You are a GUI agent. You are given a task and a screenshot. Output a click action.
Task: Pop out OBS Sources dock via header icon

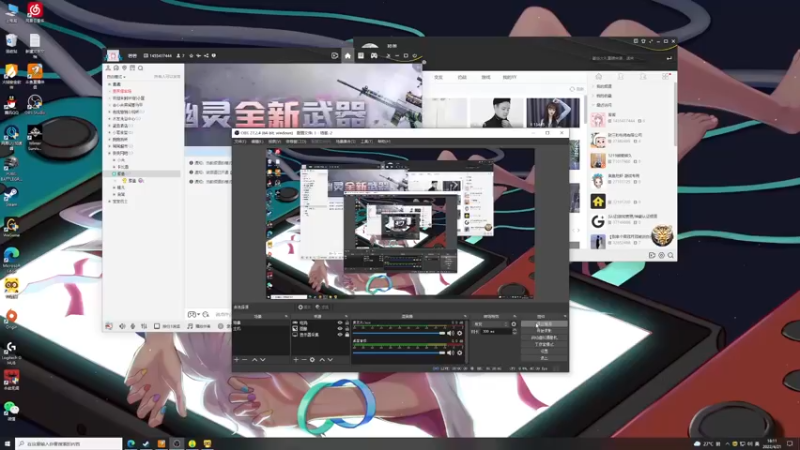tap(346, 316)
